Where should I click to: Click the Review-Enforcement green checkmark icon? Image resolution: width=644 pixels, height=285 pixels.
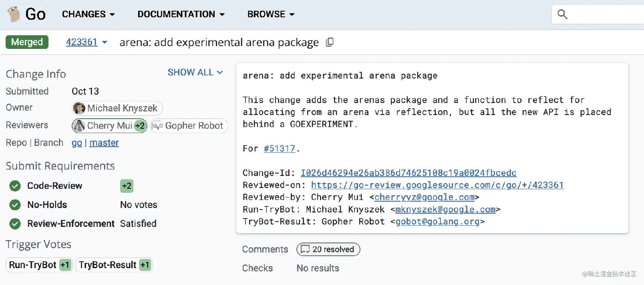pos(15,224)
